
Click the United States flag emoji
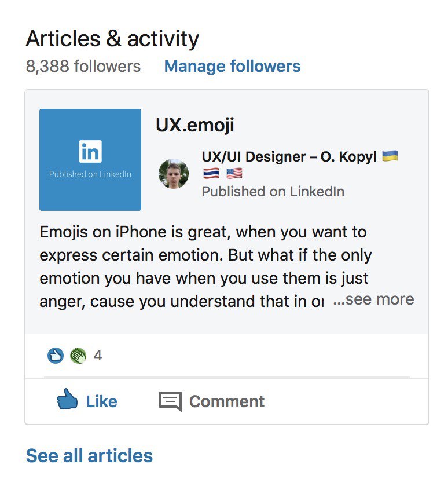[x=234, y=173]
